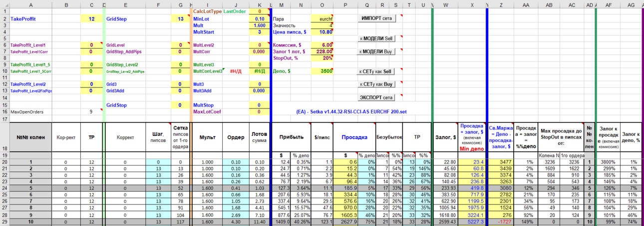The width and height of the screenshot is (644, 226).
Task: Select column header P
Action: tap(346, 4)
